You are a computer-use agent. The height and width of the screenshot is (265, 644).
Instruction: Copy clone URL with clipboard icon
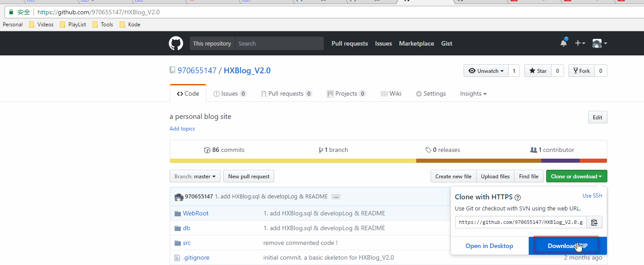pos(594,222)
